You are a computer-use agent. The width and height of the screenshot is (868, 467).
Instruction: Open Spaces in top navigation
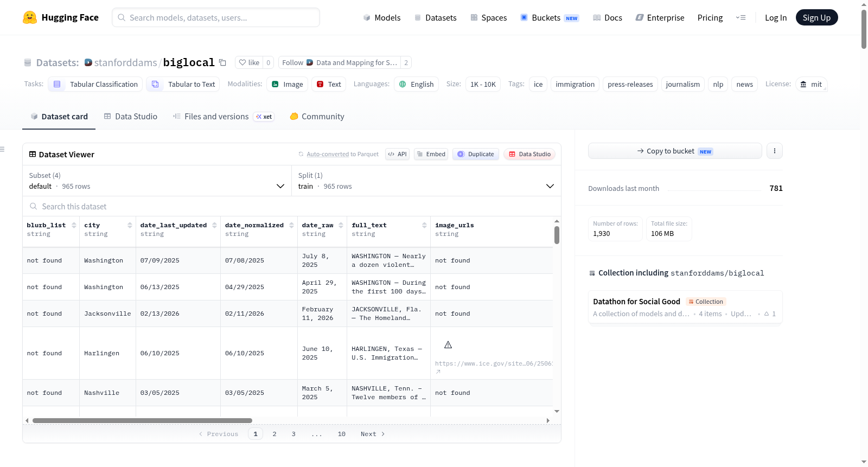[x=488, y=17]
